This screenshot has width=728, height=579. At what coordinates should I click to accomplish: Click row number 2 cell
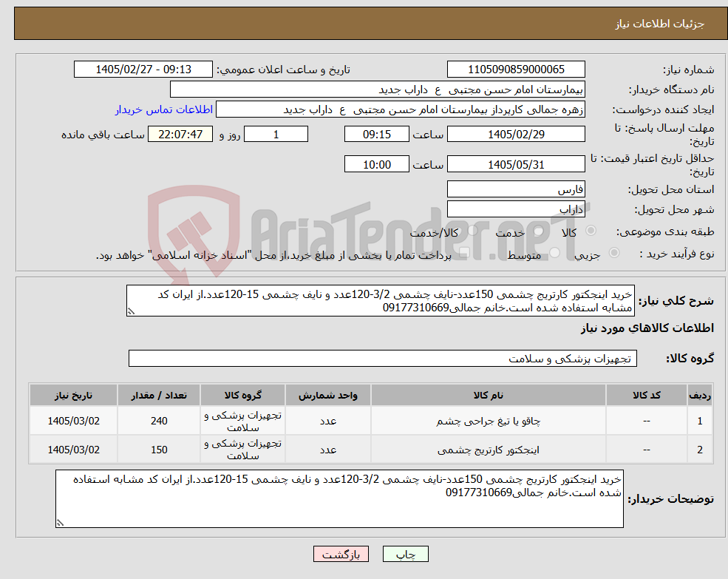point(700,450)
